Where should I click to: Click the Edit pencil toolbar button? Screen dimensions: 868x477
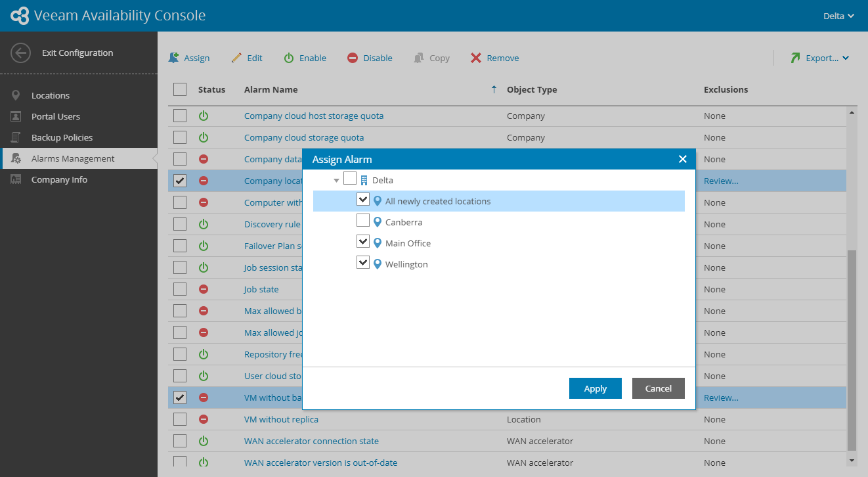pos(247,58)
